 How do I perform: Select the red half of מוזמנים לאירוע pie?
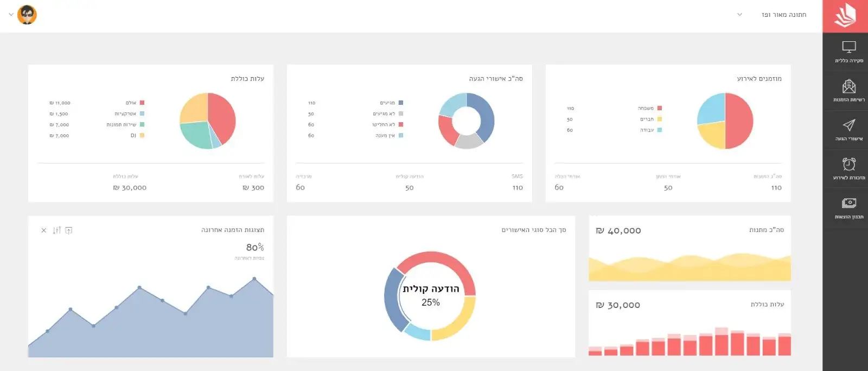pyautogui.click(x=740, y=121)
